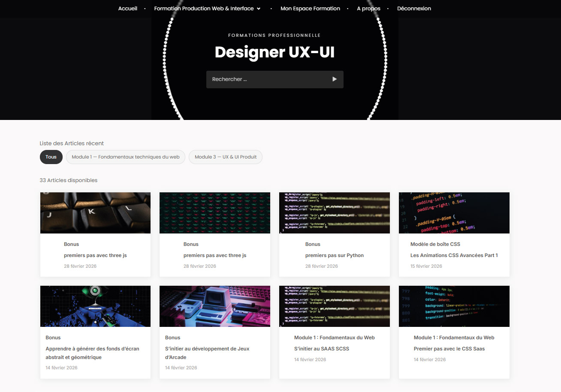This screenshot has width=561, height=392.
Task: Click Module 1 category on SAAS SCSS card
Action: 335,338
